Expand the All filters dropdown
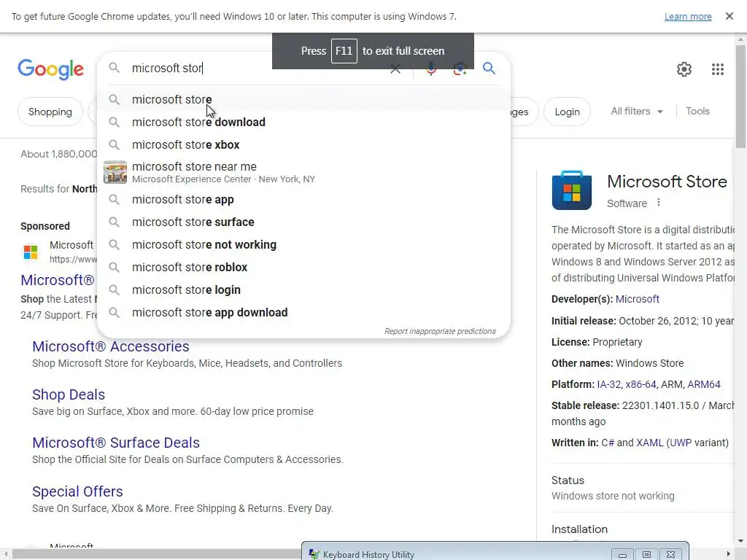 [x=636, y=111]
